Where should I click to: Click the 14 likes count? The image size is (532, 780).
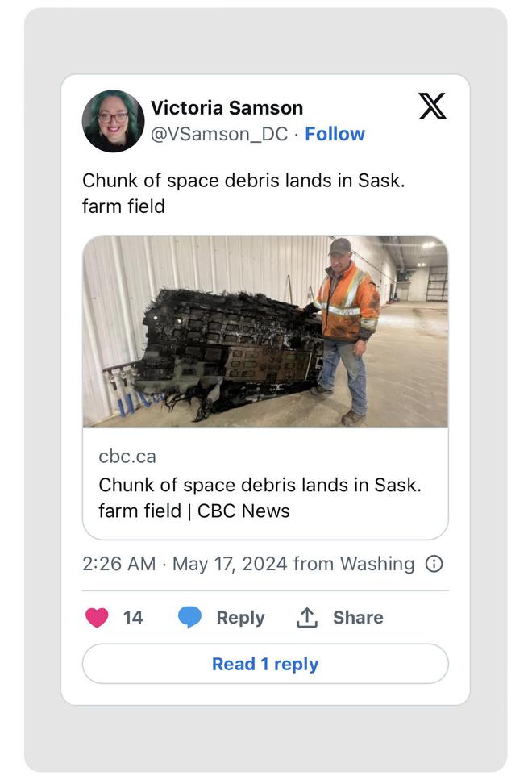coord(133,617)
